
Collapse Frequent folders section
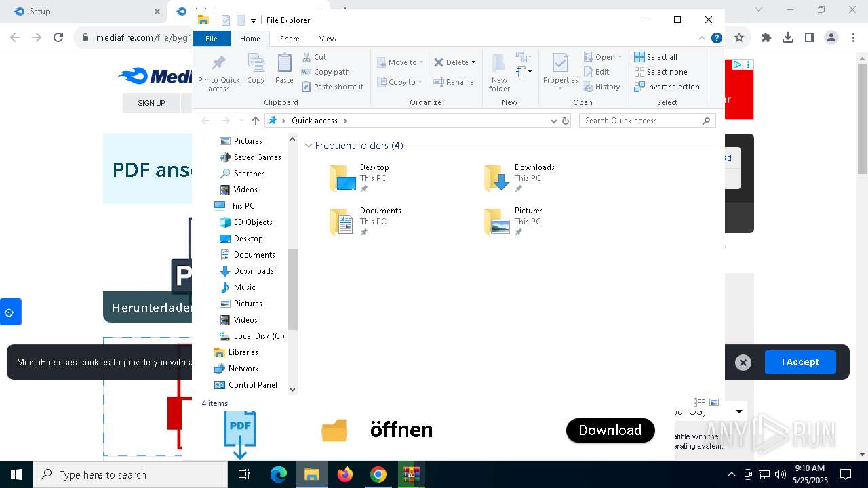click(x=309, y=146)
